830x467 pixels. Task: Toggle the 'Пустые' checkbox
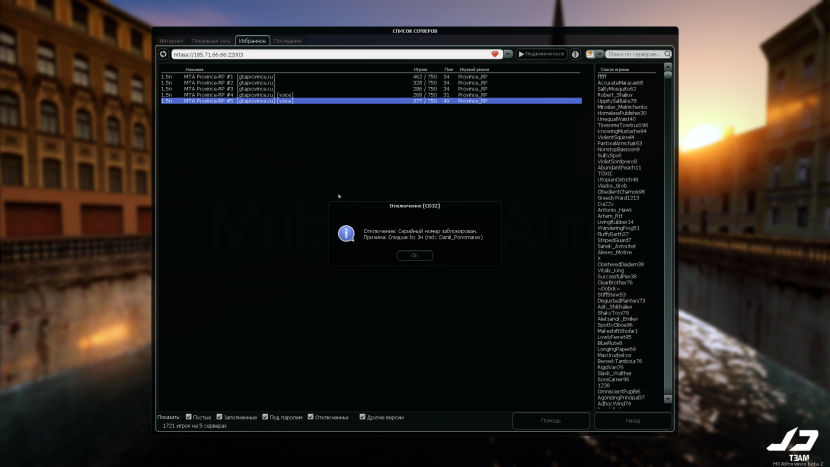190,416
